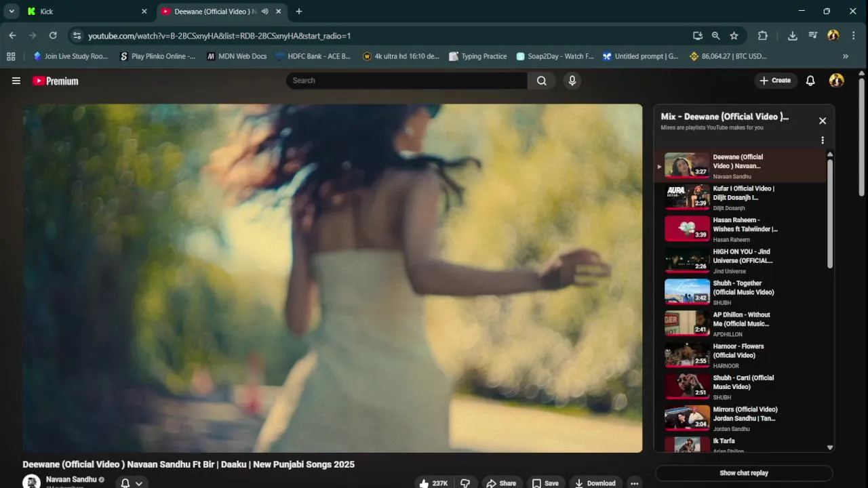Open the Create button

click(x=774, y=81)
